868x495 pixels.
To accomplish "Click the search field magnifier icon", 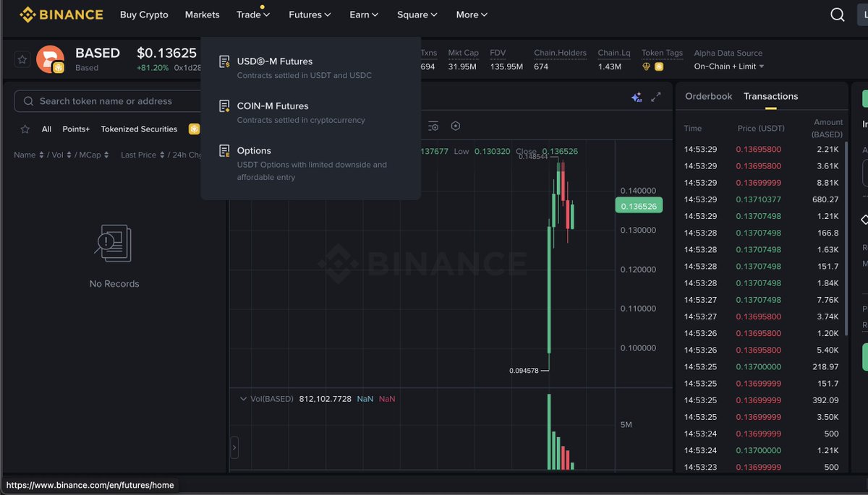I will (x=29, y=101).
